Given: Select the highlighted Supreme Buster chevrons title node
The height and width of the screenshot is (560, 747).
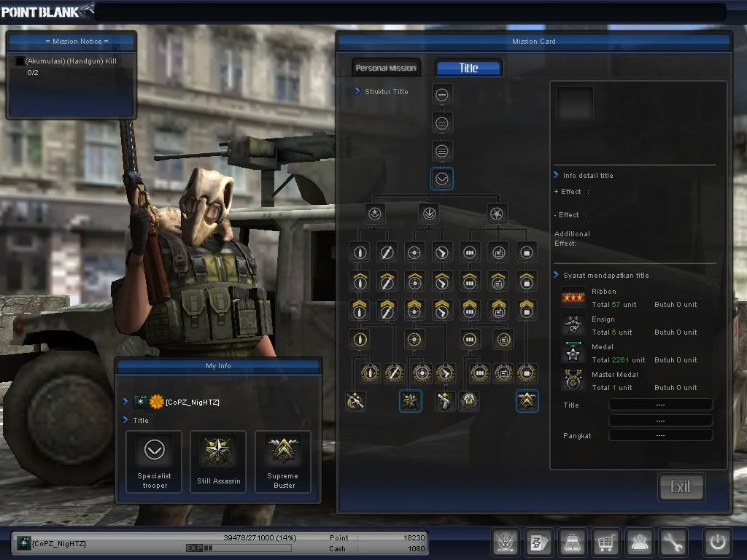Looking at the screenshot, I should point(527,401).
